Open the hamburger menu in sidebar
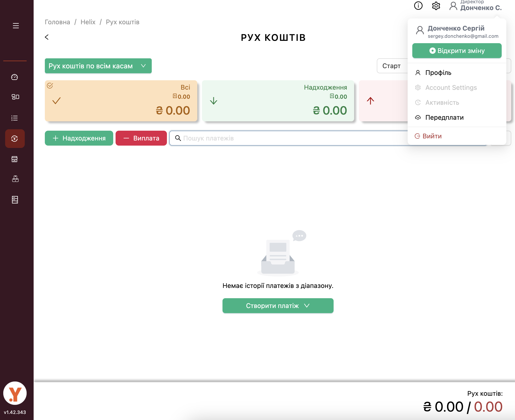This screenshot has width=515, height=420. pos(16,26)
